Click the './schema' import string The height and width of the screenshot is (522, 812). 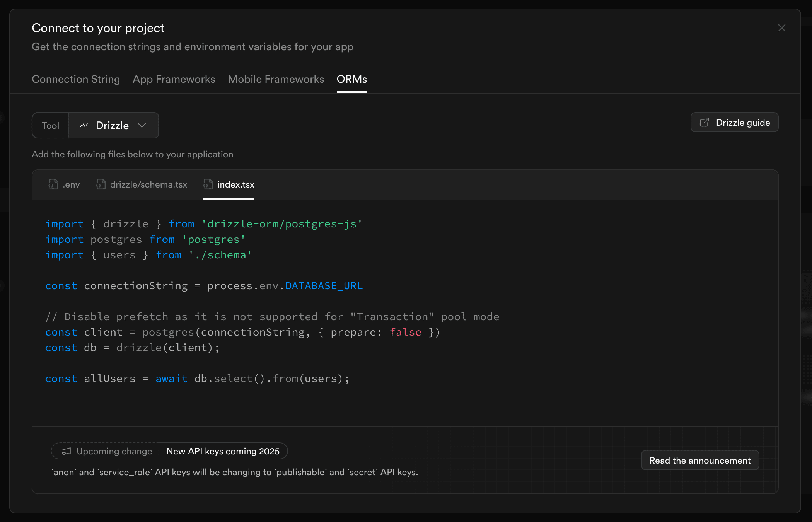pos(220,255)
